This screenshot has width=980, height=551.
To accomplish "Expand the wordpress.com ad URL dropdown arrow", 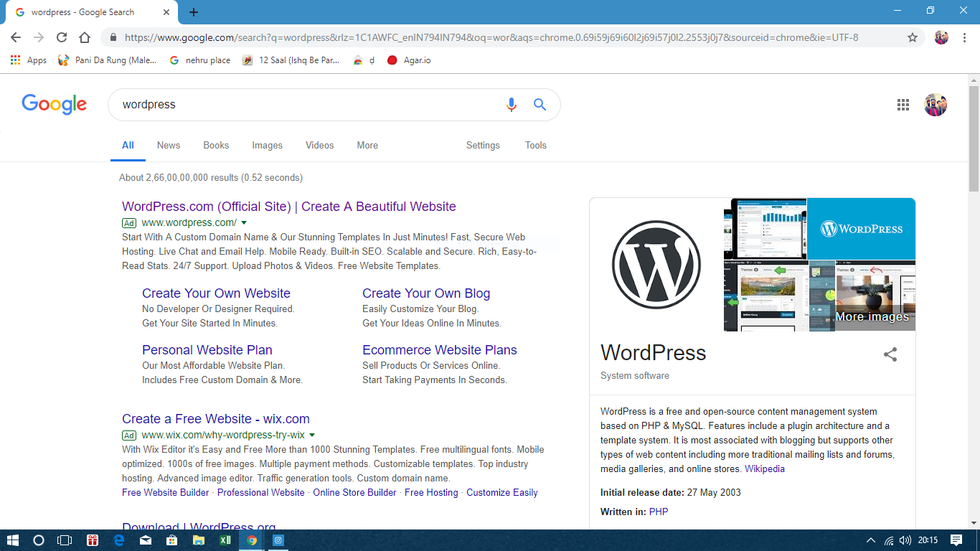I will pos(244,223).
